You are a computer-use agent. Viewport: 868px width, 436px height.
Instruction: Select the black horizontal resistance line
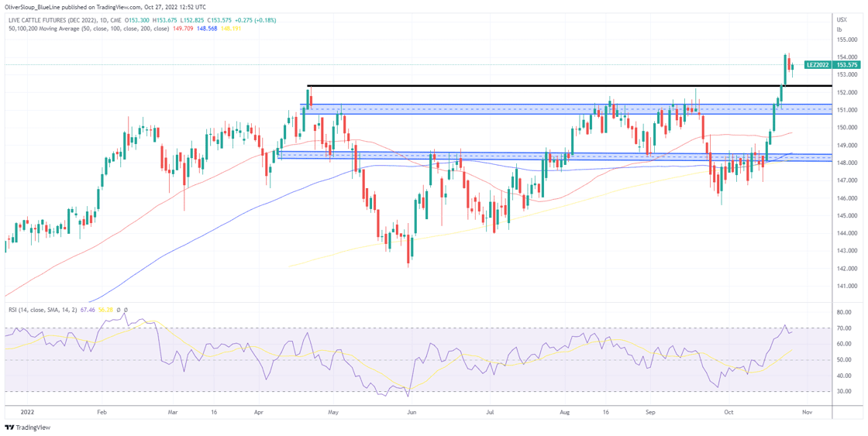coord(569,86)
